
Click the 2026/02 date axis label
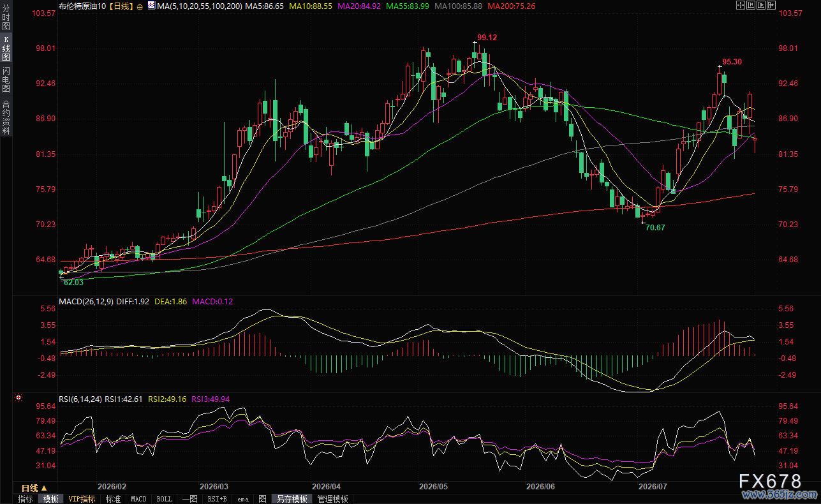coord(112,486)
